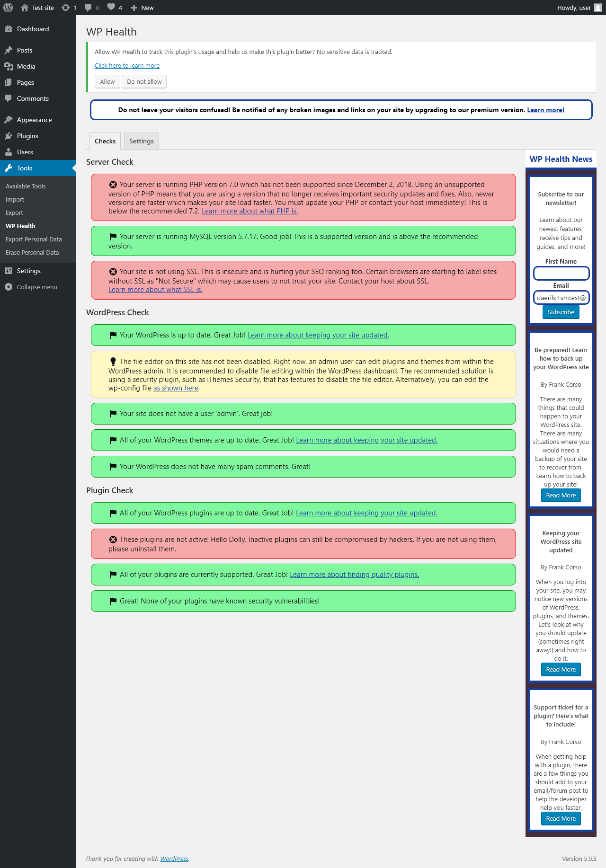
Task: Click the Users person icon
Action: click(9, 152)
